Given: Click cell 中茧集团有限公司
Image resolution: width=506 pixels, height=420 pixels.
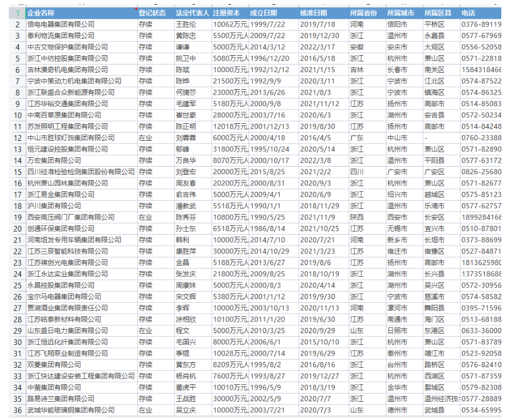Looking at the screenshot, I should click(x=81, y=388).
